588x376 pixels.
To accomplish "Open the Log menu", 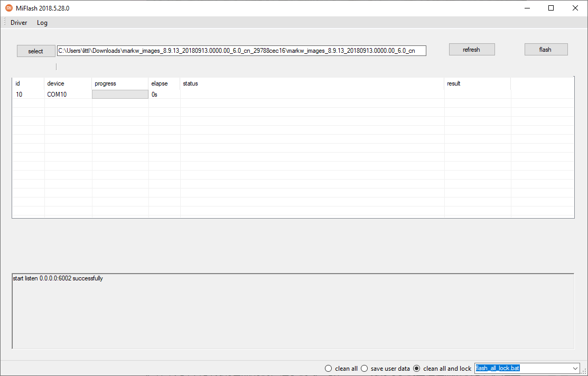I will 42,23.
